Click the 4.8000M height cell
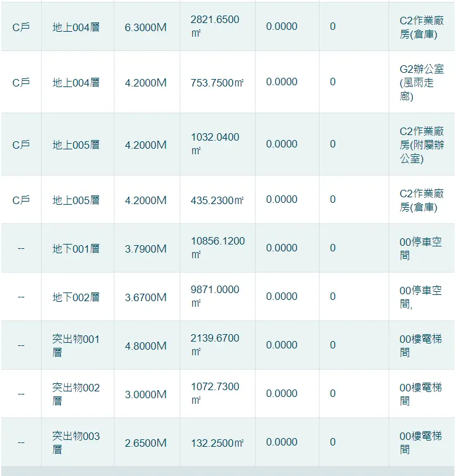The image size is (457, 476). click(x=145, y=345)
